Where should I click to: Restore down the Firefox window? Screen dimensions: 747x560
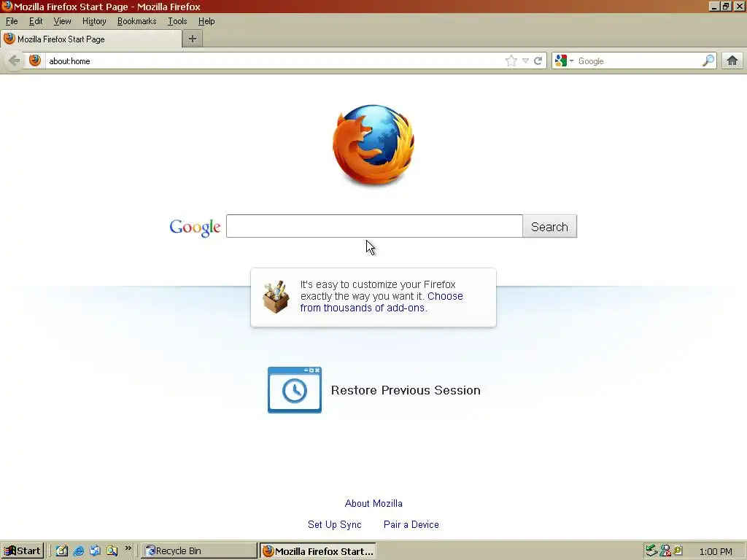pyautogui.click(x=726, y=7)
